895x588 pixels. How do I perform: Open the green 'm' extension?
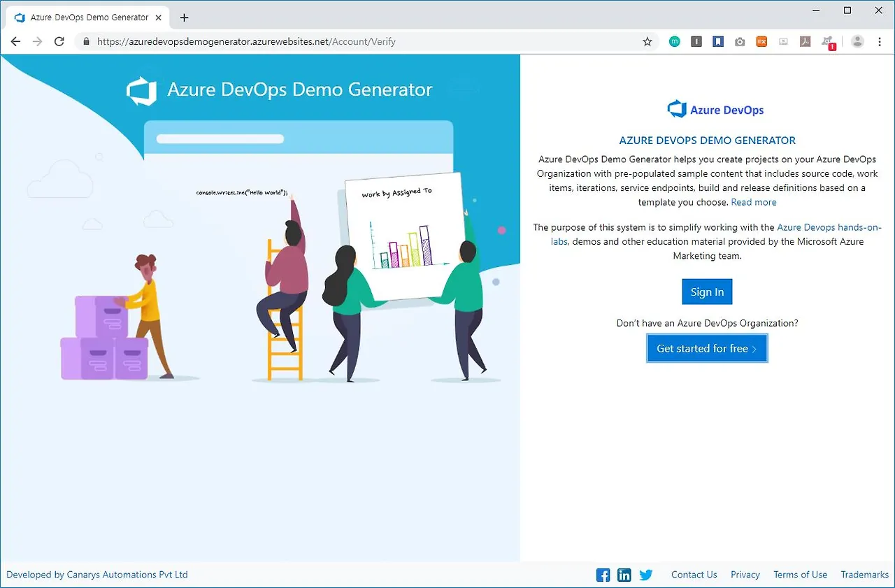point(674,42)
